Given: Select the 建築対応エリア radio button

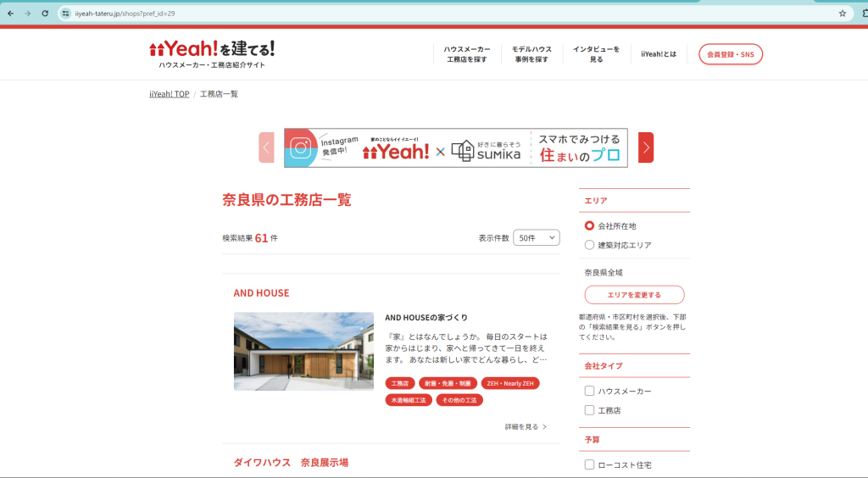Looking at the screenshot, I should [590, 245].
